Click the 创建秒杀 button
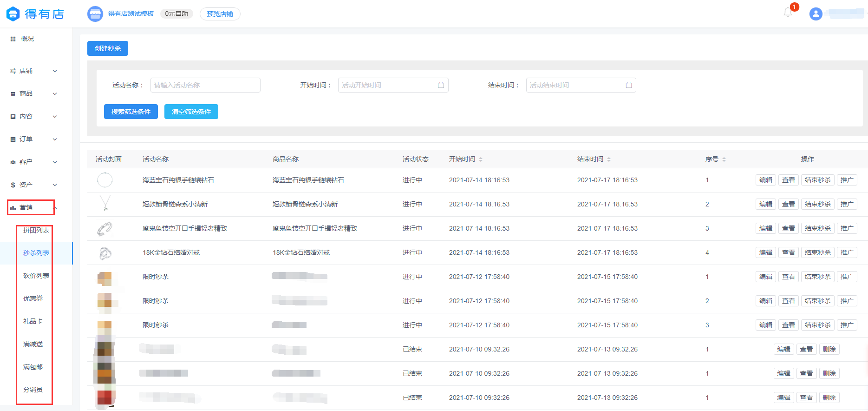868x411 pixels. pyautogui.click(x=108, y=48)
